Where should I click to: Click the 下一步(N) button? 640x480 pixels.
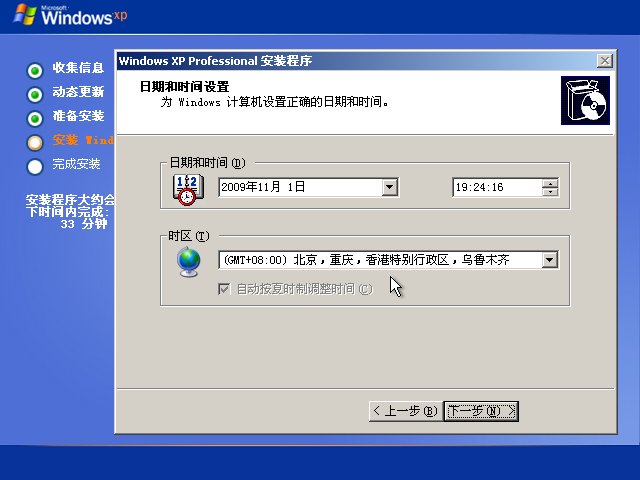pyautogui.click(x=481, y=411)
